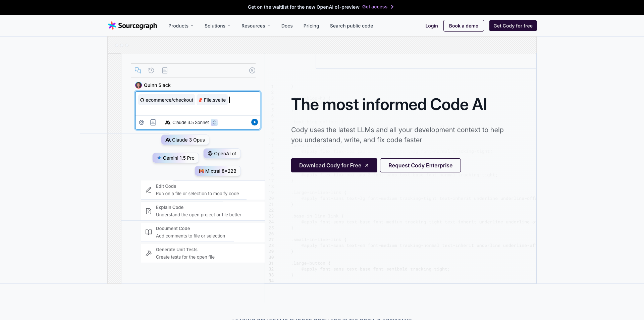The width and height of the screenshot is (644, 320).
Task: Select the Claude 3 Opus model chip
Action: [x=185, y=140]
